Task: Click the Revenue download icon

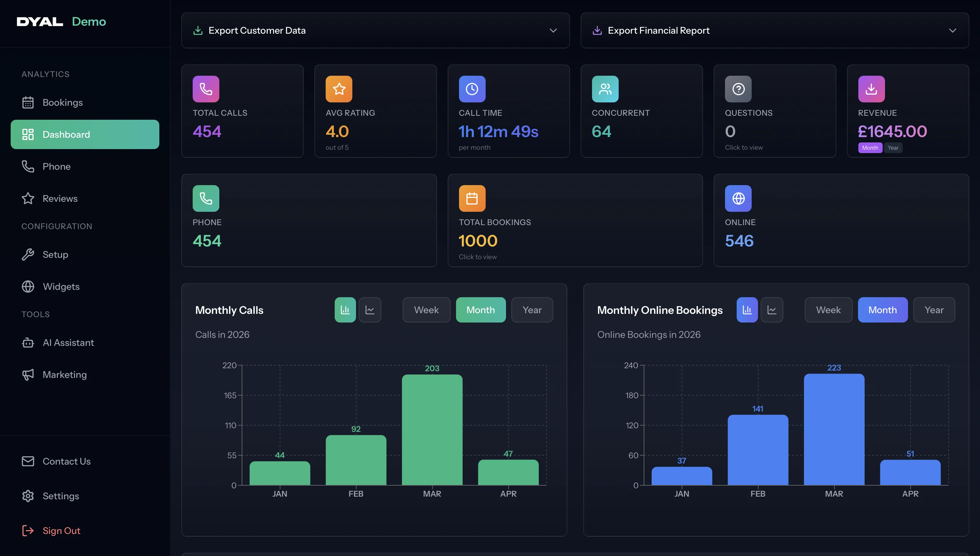Action: [872, 89]
